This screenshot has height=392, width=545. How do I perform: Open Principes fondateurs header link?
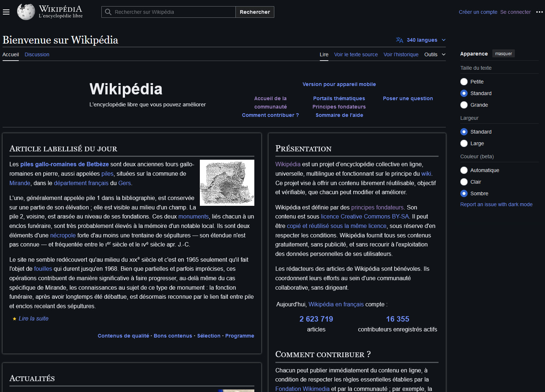pos(339,107)
